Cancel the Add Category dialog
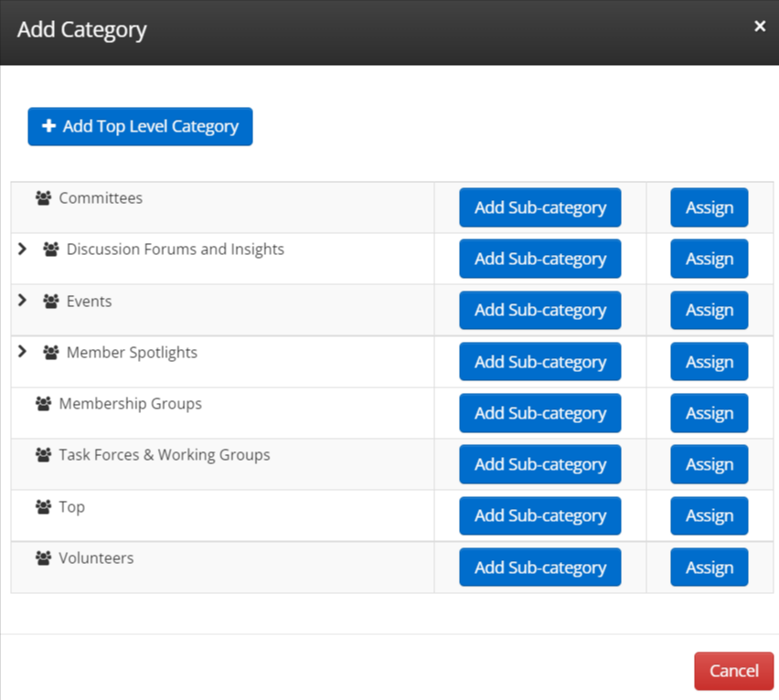This screenshot has width=779, height=700. click(734, 671)
